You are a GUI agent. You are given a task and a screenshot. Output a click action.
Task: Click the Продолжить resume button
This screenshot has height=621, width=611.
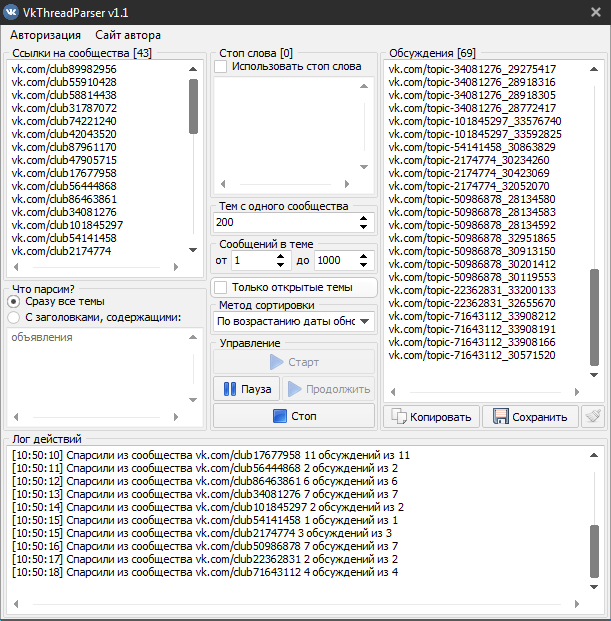[329, 389]
